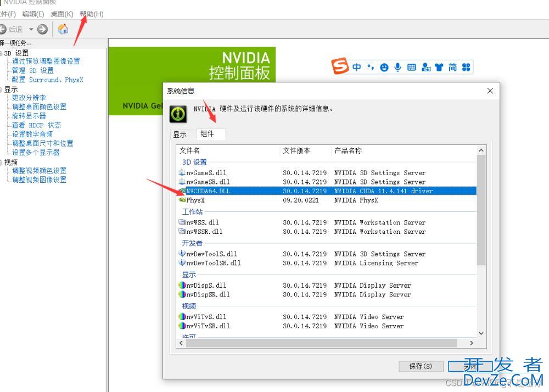Click the nvWSSR.dll file icon
549x392 pixels.
(182, 231)
